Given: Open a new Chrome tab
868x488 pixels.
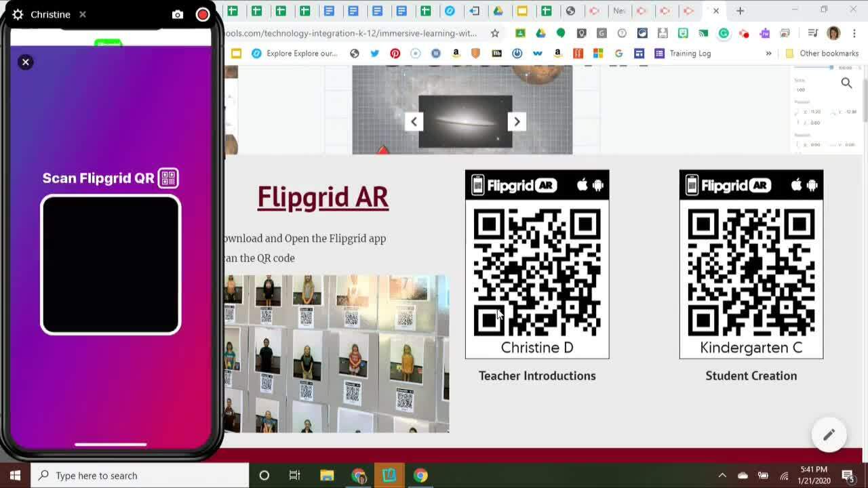Looking at the screenshot, I should [x=741, y=11].
